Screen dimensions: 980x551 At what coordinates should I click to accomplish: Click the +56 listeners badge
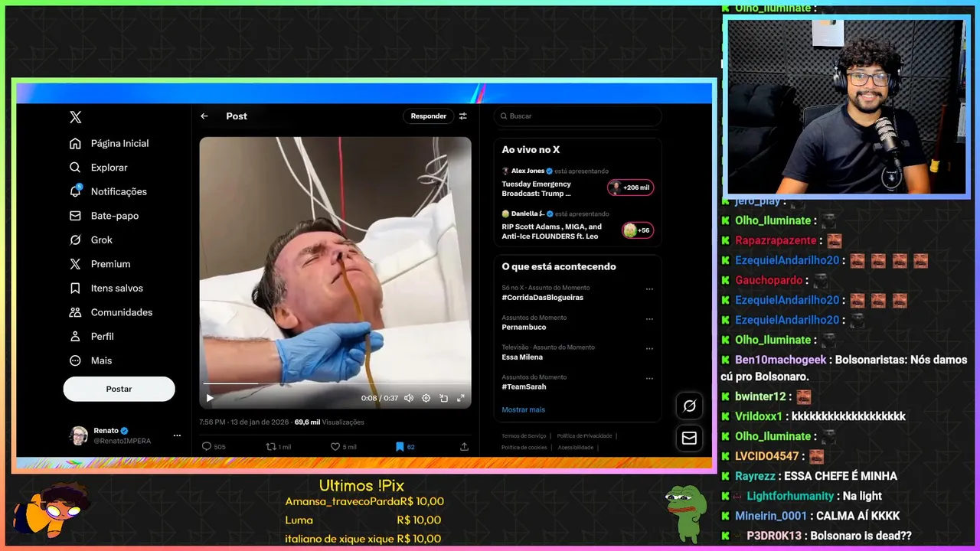(x=637, y=230)
